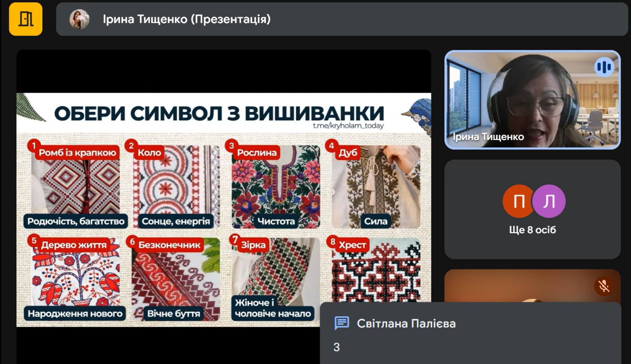Viewport: 631px width, 364px height.
Task: Open the chat message icon in notification
Action: pos(341,323)
